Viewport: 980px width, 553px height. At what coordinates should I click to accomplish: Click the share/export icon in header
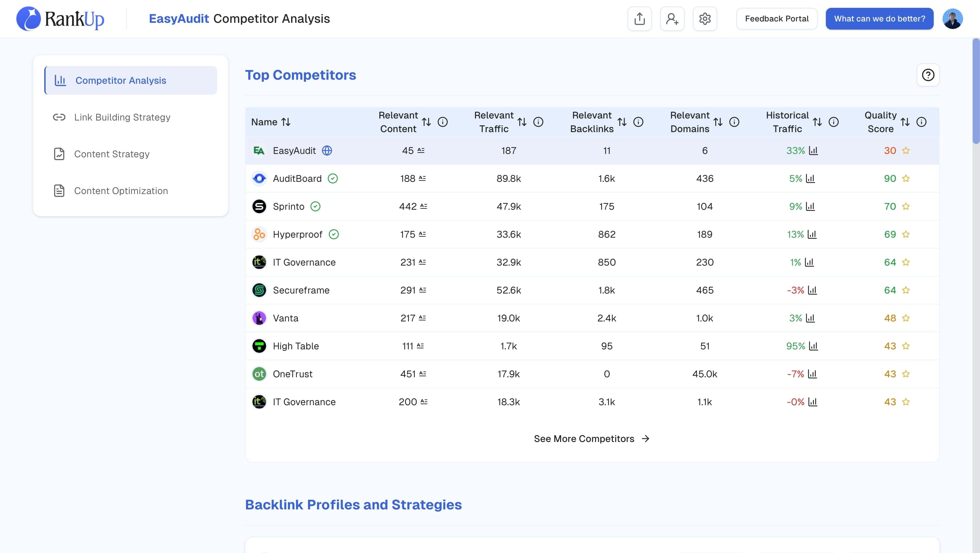pos(639,19)
